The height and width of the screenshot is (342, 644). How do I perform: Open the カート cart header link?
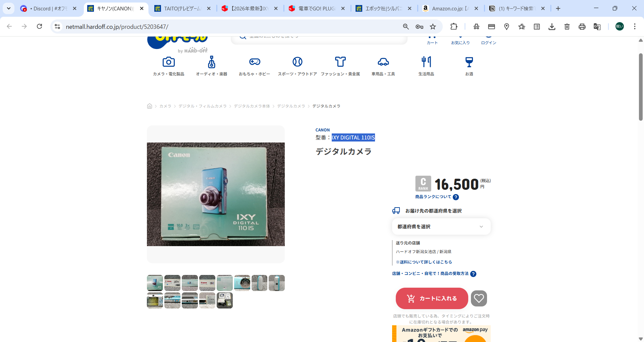[x=432, y=40]
